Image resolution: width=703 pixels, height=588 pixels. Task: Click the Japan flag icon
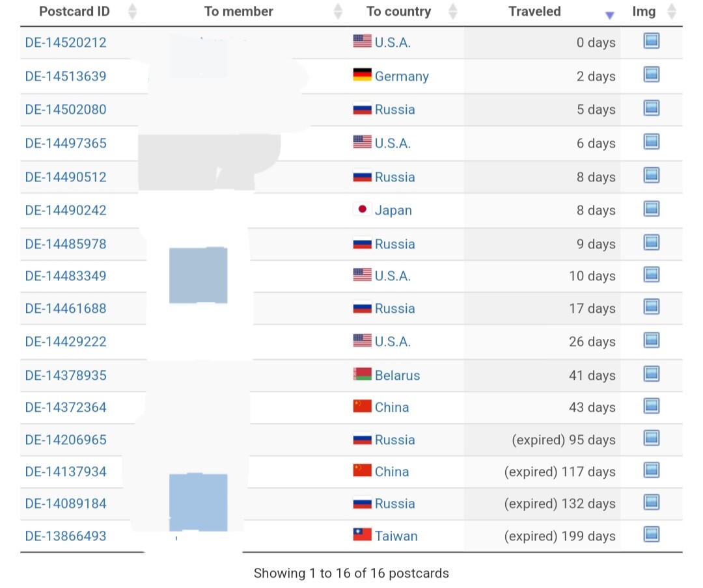362,209
